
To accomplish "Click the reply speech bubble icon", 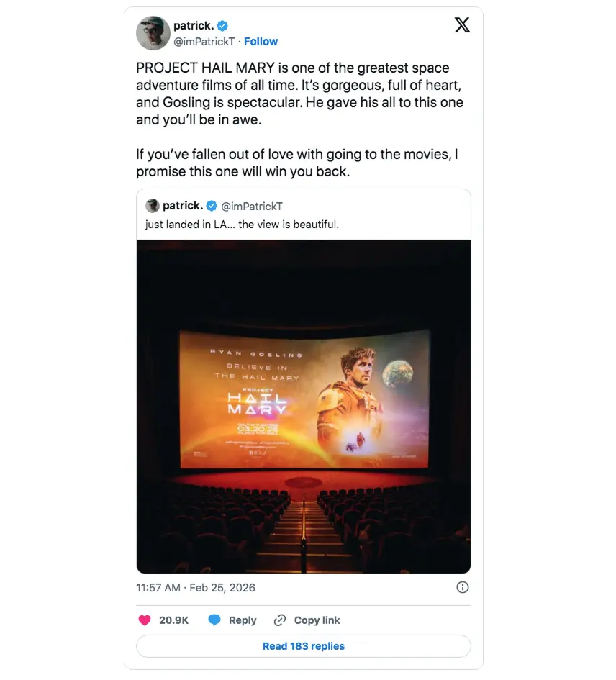I will (x=214, y=620).
